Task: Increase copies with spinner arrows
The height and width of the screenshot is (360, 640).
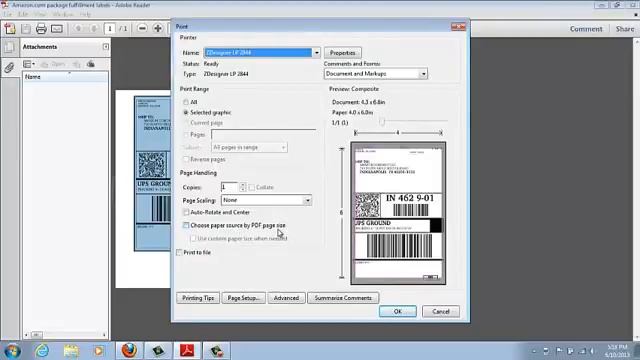Action: click(x=242, y=185)
